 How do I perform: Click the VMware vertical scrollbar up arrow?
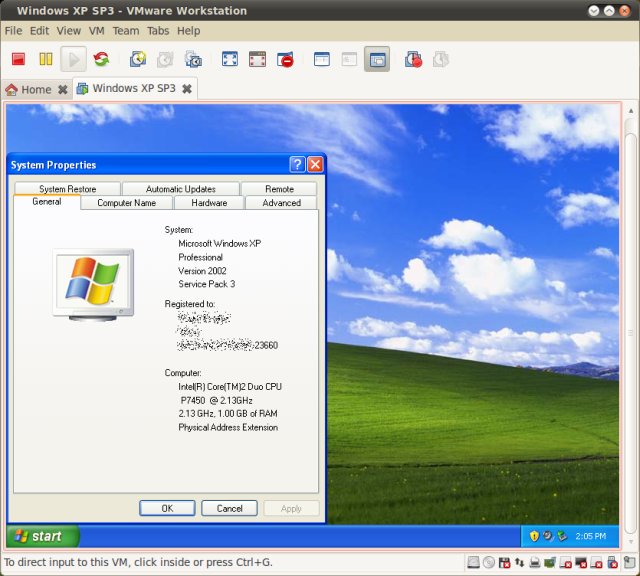631,111
